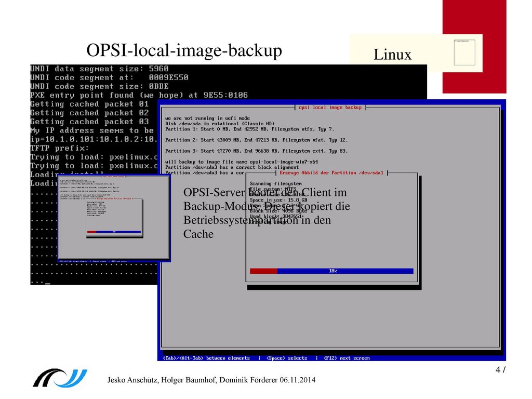Click the '<F12> next screen' hint
The image size is (532, 399).
coord(347,358)
